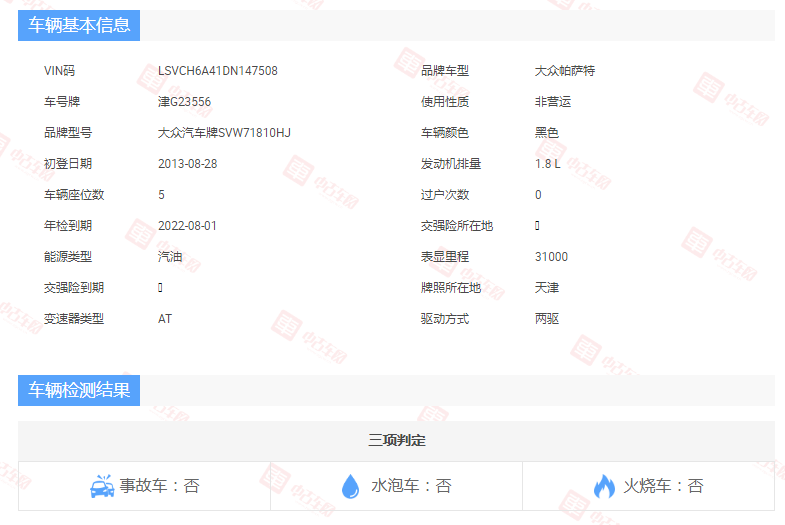Click the flame icon beside 火烧车
Screen dimensions: 785x525
[x=604, y=486]
